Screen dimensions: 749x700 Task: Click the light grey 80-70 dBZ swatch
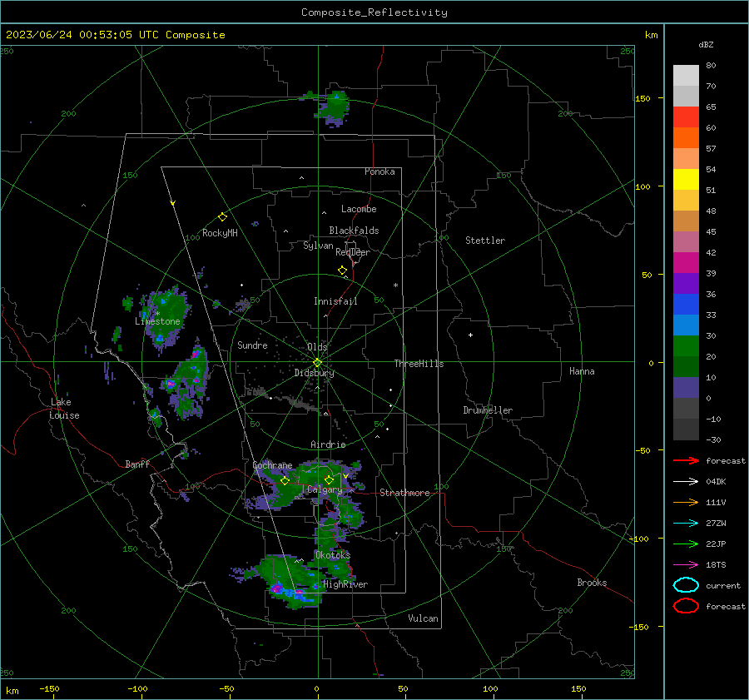pyautogui.click(x=686, y=76)
